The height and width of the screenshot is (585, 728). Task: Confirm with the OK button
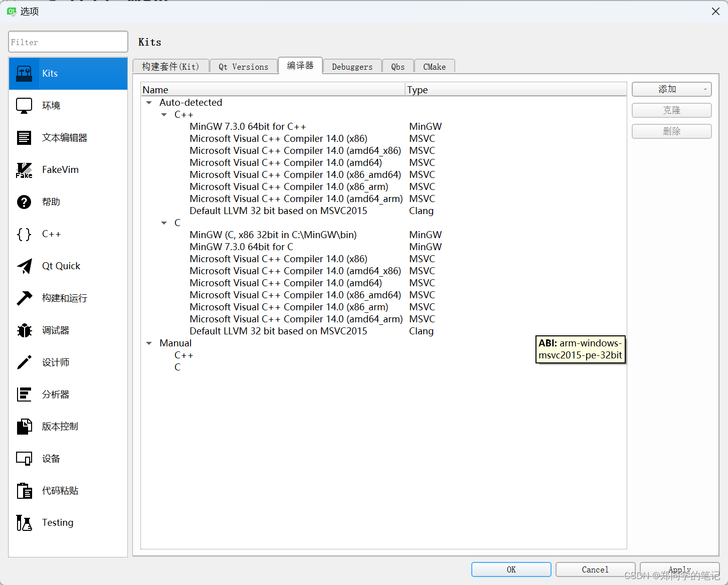[x=511, y=569]
